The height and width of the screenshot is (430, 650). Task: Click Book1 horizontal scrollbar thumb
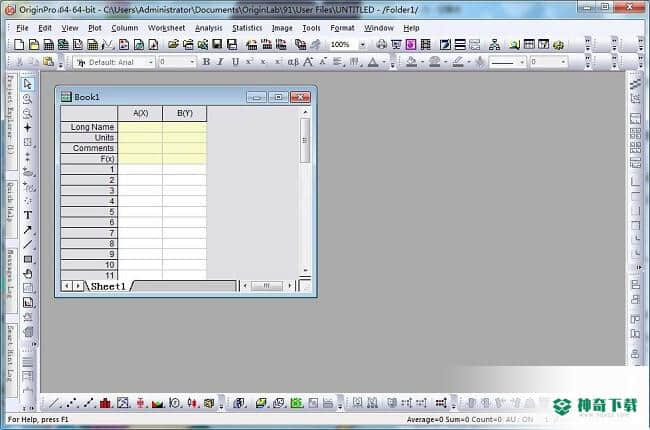[x=267, y=285]
